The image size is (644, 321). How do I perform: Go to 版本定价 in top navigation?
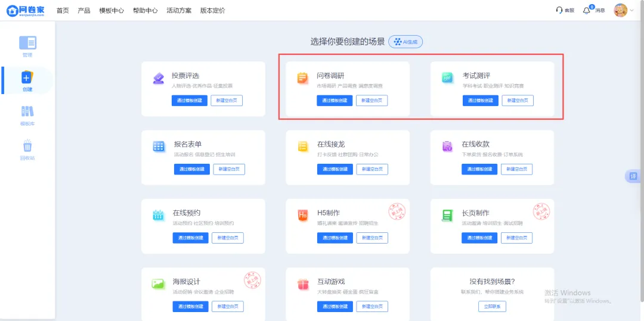(x=212, y=11)
